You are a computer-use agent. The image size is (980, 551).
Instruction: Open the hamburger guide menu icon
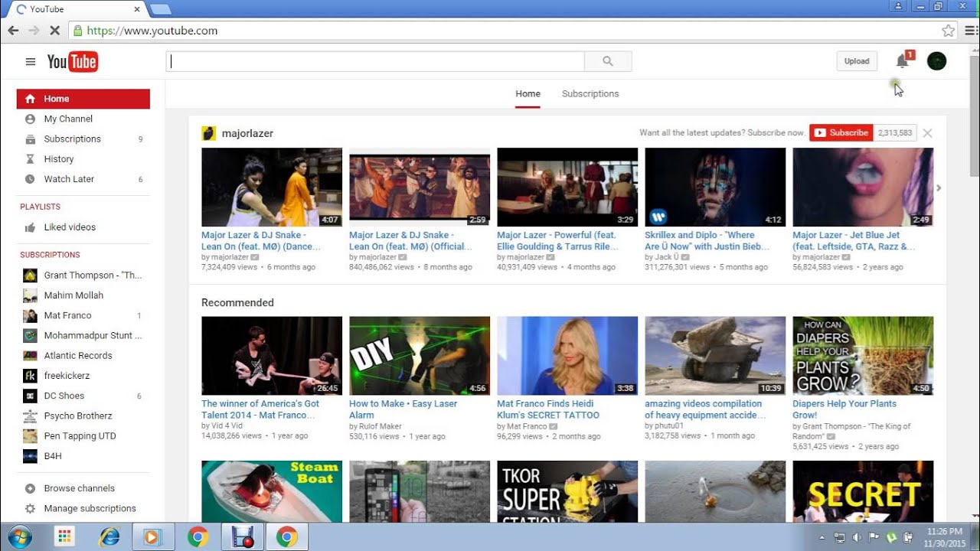pyautogui.click(x=31, y=62)
